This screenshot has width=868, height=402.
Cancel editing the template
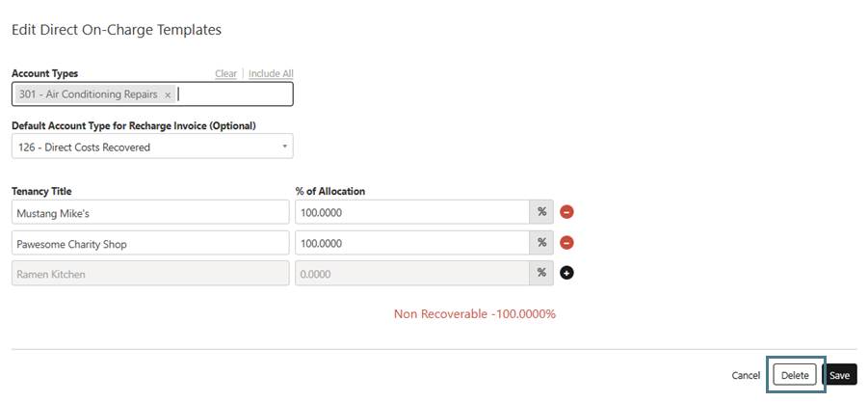tap(746, 375)
